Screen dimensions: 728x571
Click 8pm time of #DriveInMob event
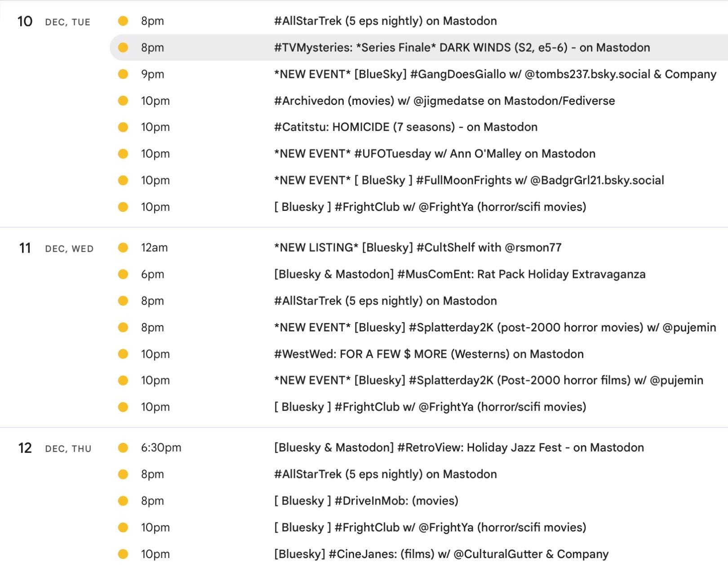(153, 501)
